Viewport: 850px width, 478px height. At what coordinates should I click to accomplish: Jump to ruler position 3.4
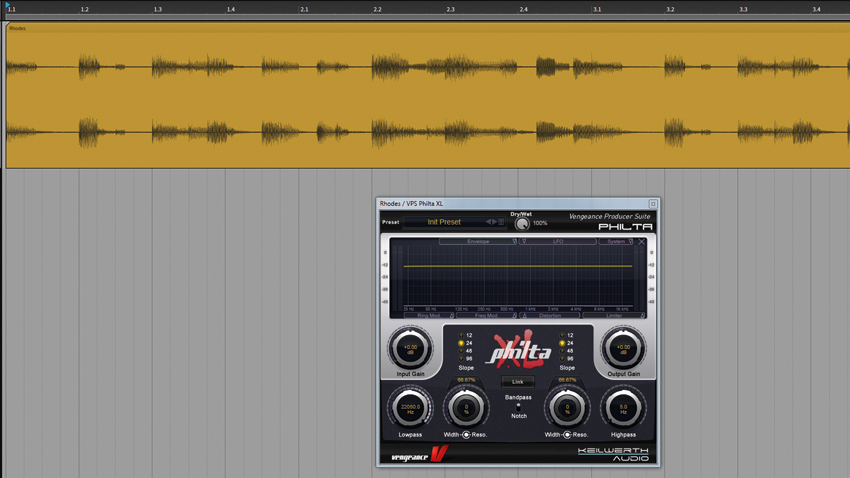tap(816, 9)
